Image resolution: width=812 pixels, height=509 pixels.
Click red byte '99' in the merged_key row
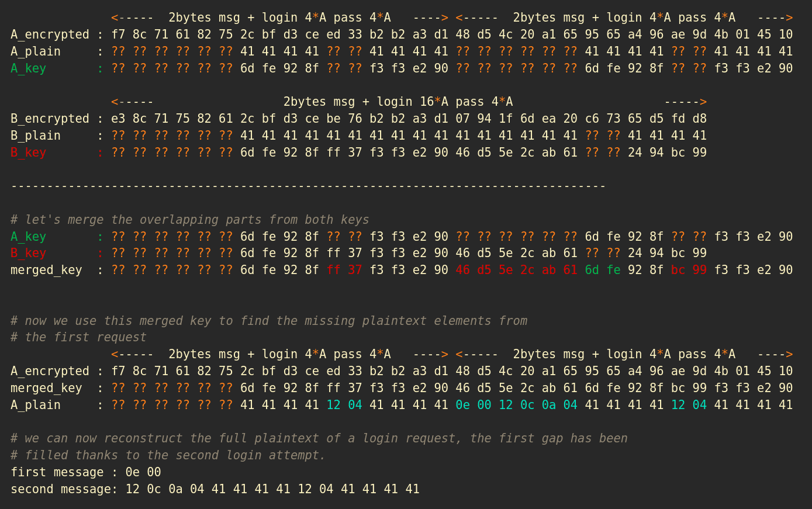coord(700,270)
